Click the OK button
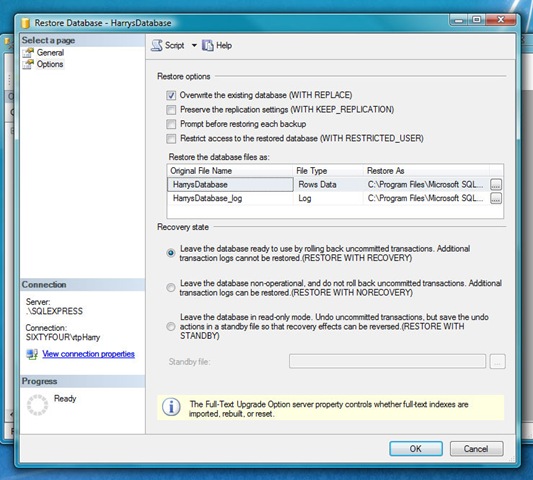Viewport: 533px width, 480px height. (416, 449)
